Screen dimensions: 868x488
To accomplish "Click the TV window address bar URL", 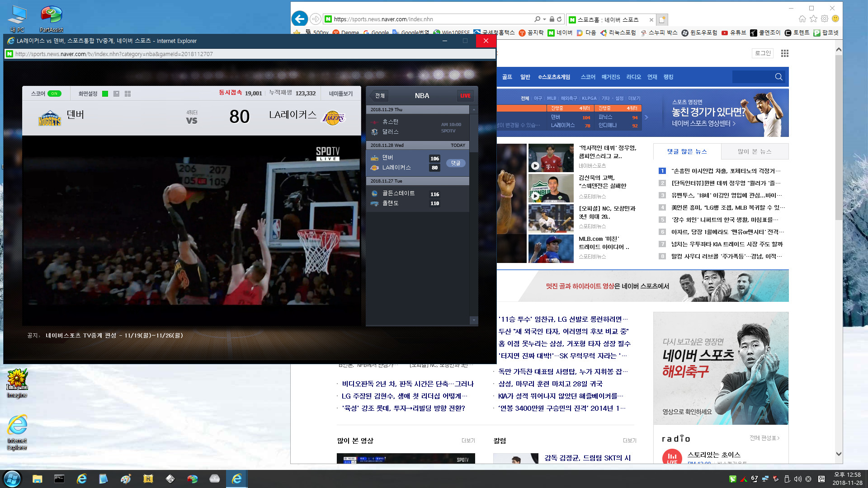I will (x=114, y=54).
